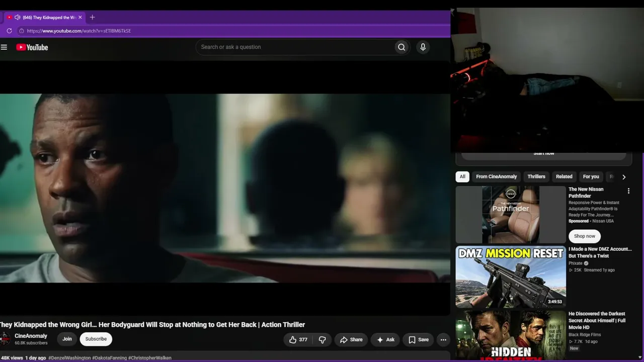Select the All filter chip
Viewport: 644px width, 362px height.
(x=462, y=177)
